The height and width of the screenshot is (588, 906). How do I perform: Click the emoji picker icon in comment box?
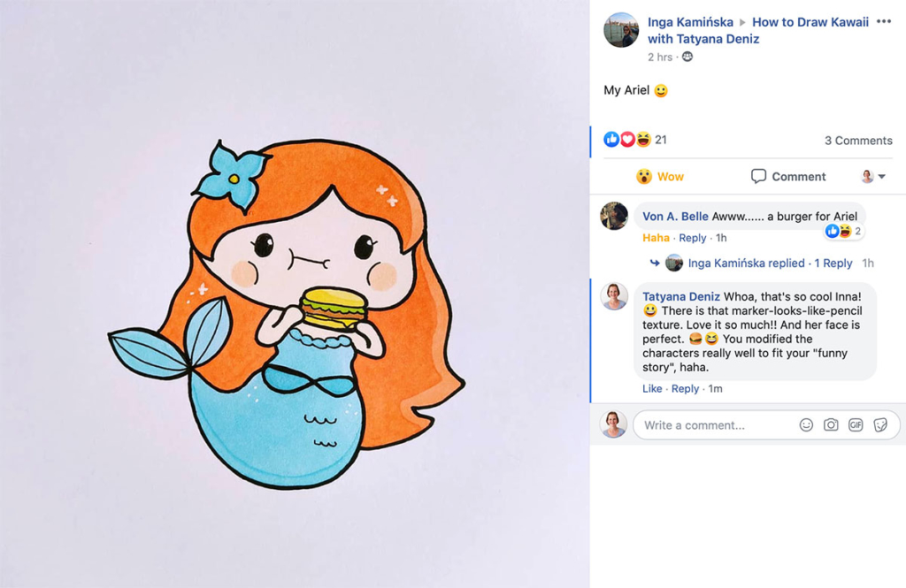[x=806, y=425]
